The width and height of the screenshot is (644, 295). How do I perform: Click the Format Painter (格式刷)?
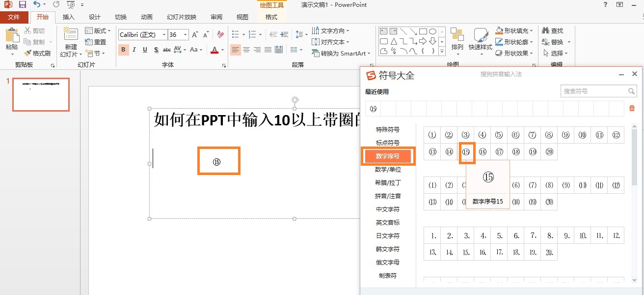38,53
